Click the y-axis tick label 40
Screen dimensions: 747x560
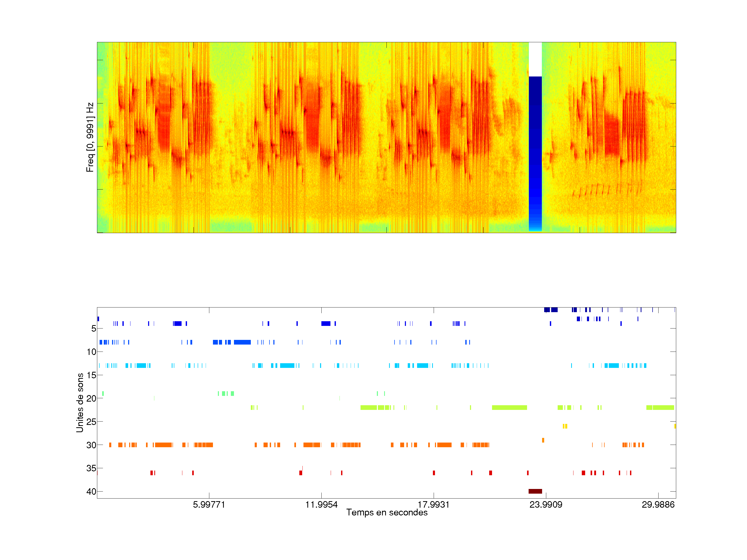[91, 492]
